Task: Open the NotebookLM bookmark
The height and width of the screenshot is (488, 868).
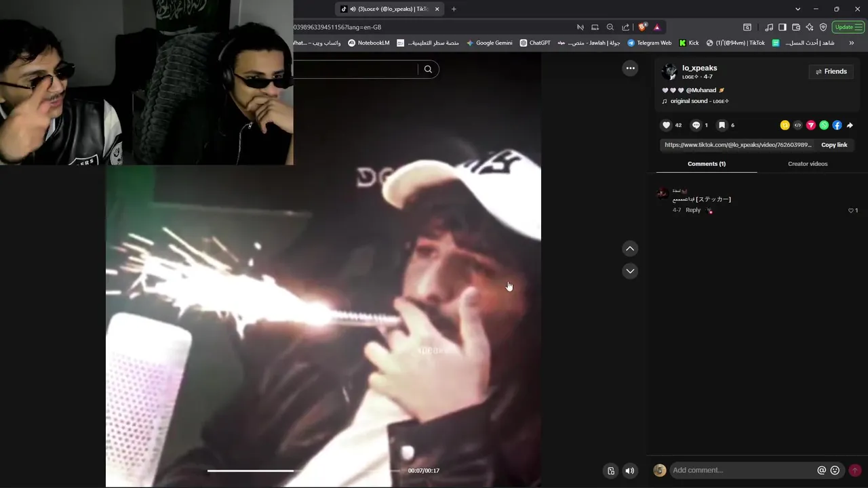Action: [369, 43]
